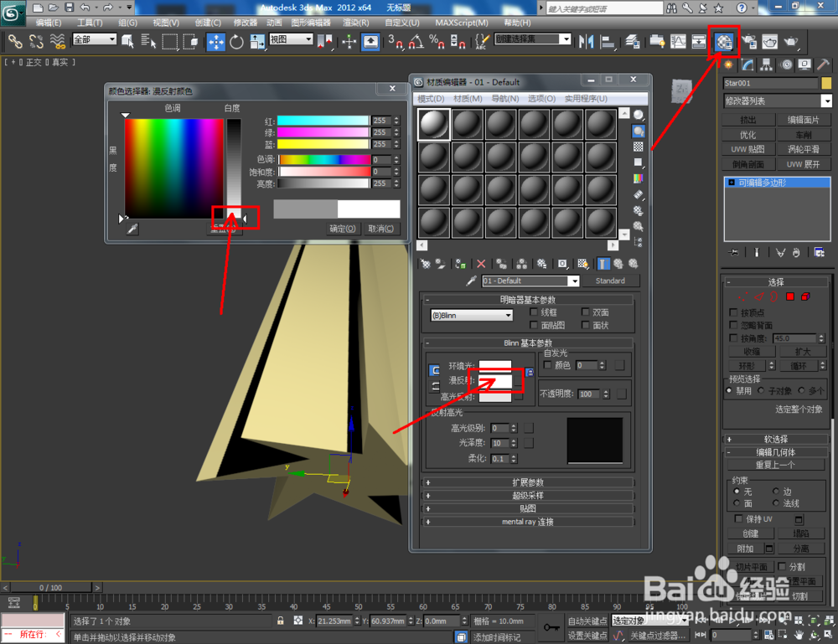
Task: Expand the 超级采样 rollout
Action: click(528, 496)
